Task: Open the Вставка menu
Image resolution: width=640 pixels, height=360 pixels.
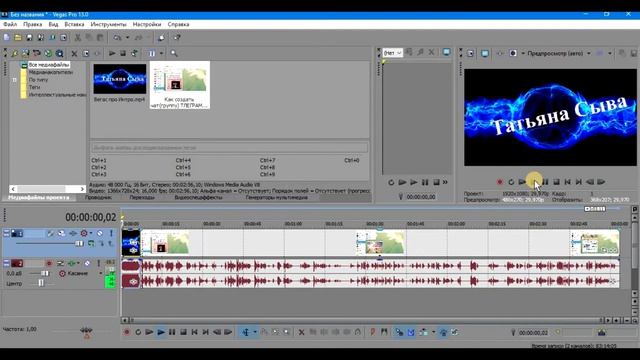Action: click(74, 24)
